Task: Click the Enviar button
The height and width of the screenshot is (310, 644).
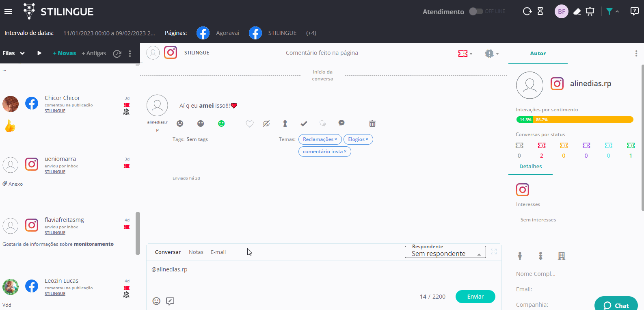Action: (475, 297)
